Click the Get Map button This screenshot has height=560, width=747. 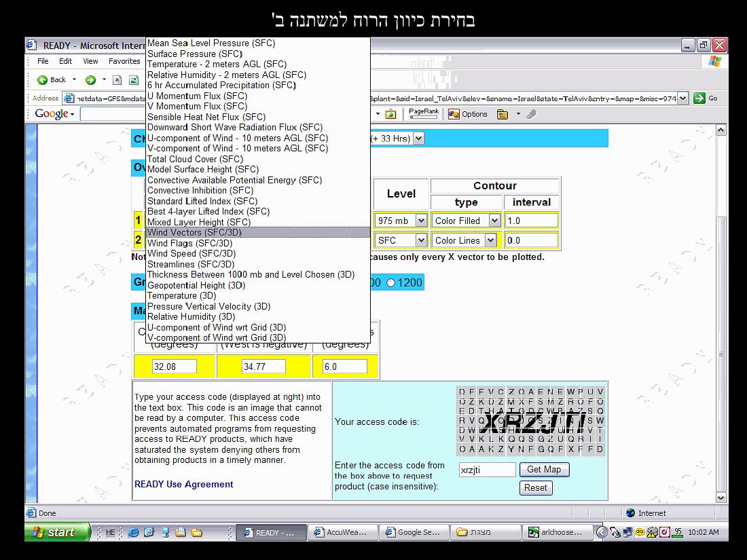coord(544,470)
